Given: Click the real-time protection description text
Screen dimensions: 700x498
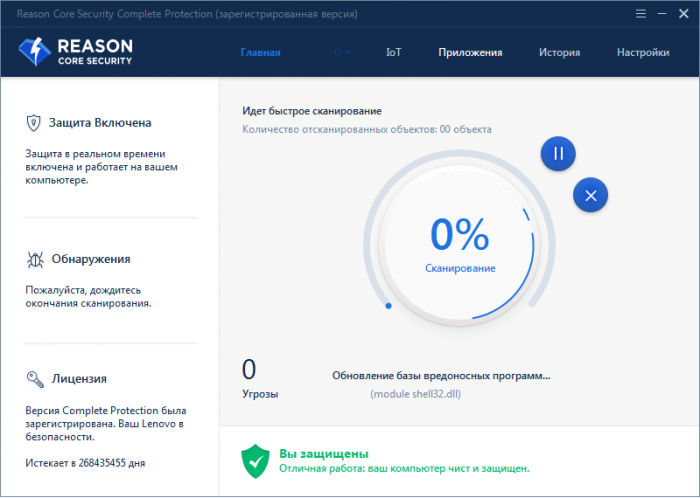Looking at the screenshot, I should (101, 167).
